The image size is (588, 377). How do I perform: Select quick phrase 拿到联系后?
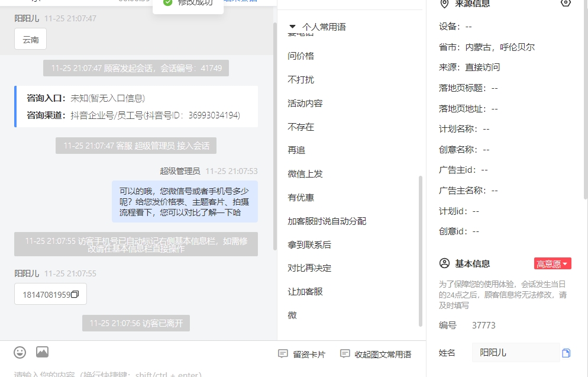pos(309,244)
